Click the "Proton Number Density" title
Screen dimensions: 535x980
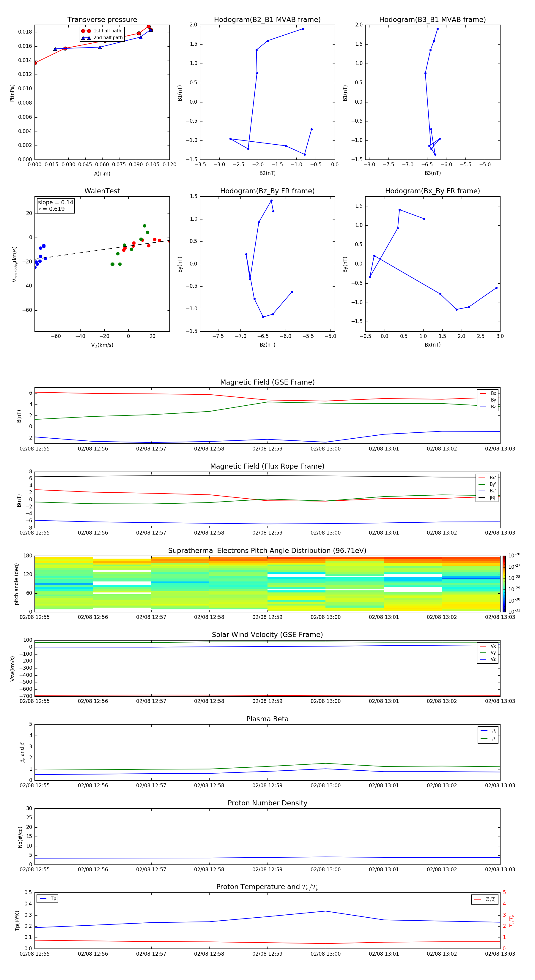click(267, 803)
